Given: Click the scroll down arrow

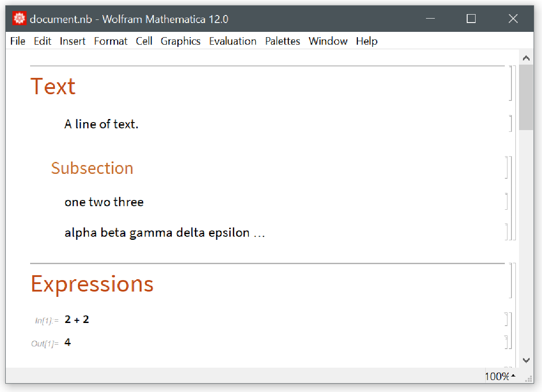Looking at the screenshot, I should point(526,360).
